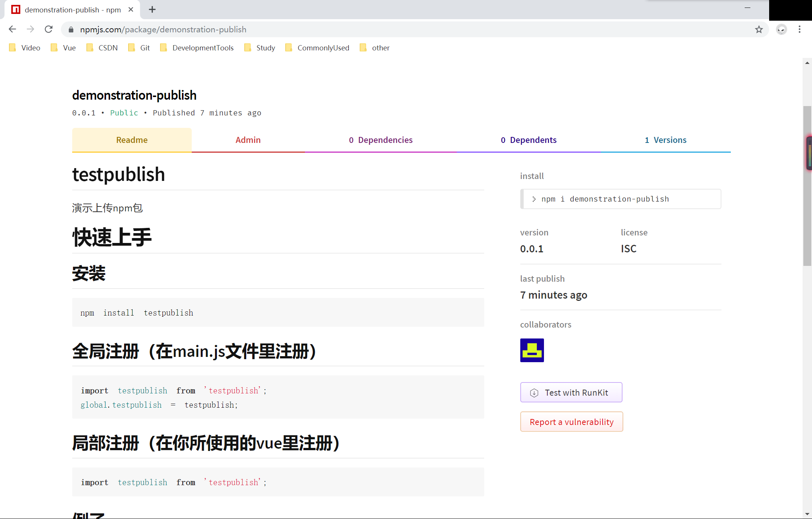Open the 0 Dependencies tab
The image size is (812, 519).
coord(380,140)
